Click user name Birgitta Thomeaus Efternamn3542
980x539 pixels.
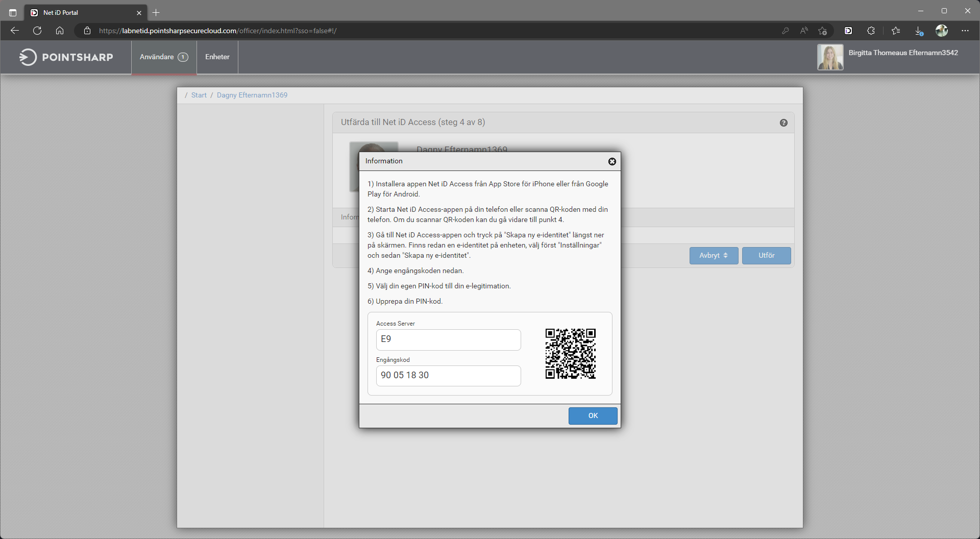(x=903, y=53)
